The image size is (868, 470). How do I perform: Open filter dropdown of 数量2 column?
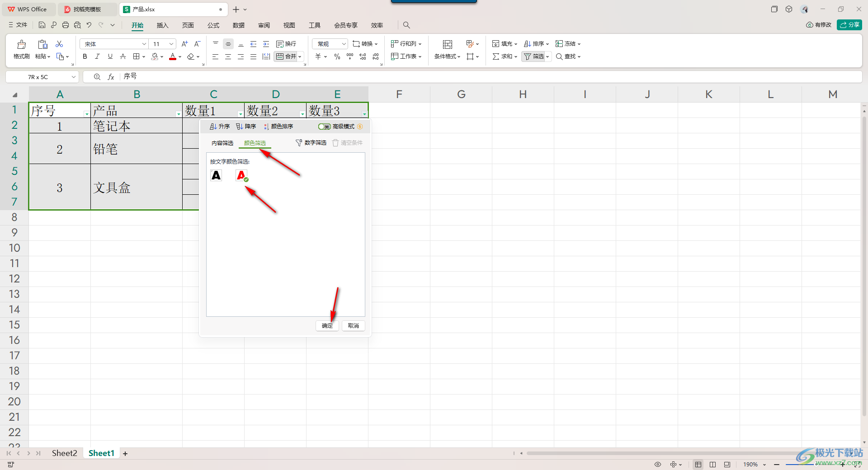(302, 114)
